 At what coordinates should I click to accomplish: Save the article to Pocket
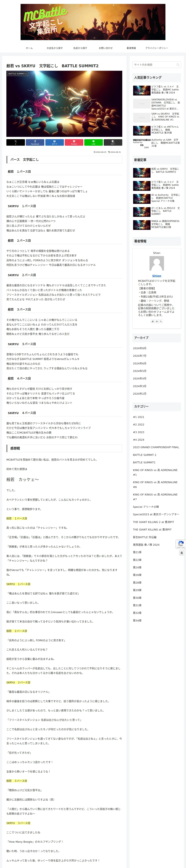click(74, 142)
